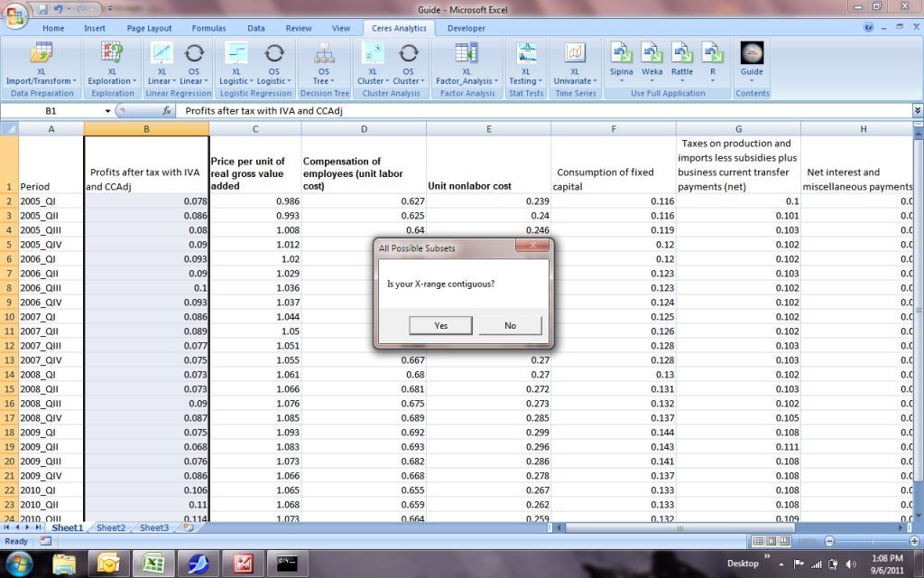Open Customize Quick Access Toolbar dropdown
This screenshot has width=924, height=578.
coord(109,9)
